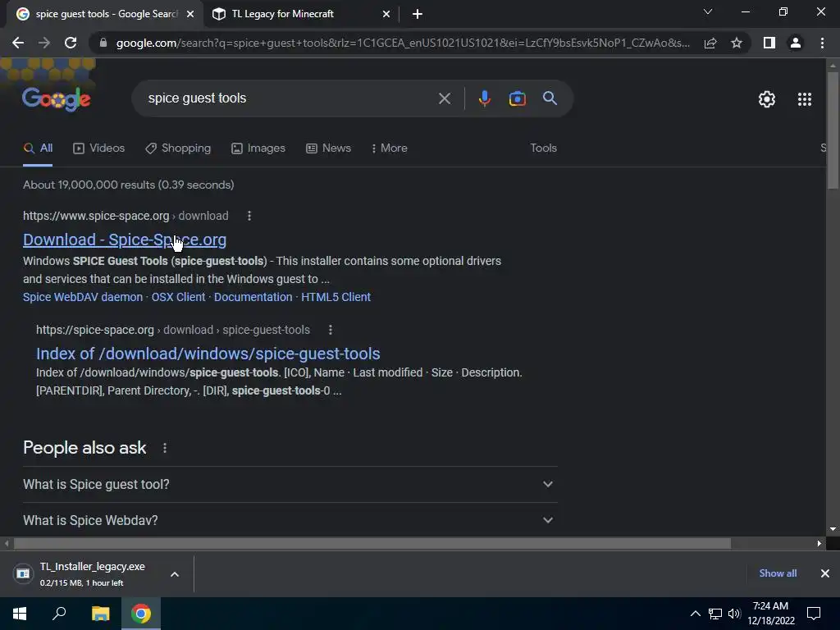This screenshot has height=630, width=840.
Task: Click the magnifier search button
Action: click(x=550, y=98)
